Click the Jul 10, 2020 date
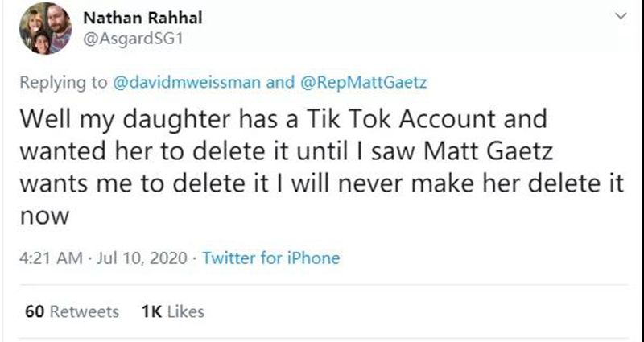 tap(139, 258)
